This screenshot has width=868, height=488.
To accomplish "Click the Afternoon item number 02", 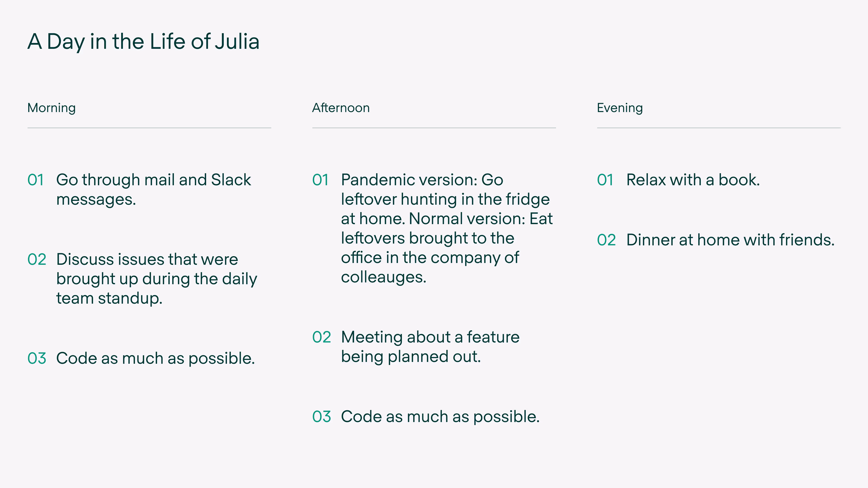I will coord(321,337).
